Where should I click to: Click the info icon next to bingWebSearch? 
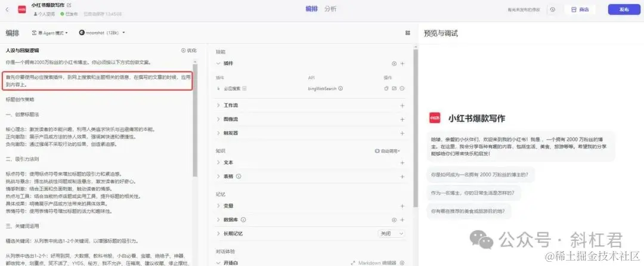click(x=340, y=88)
